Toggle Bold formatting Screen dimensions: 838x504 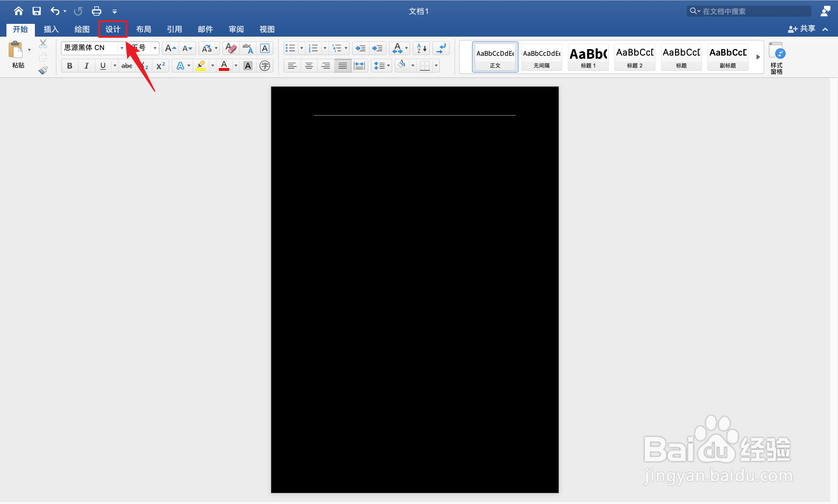point(70,66)
